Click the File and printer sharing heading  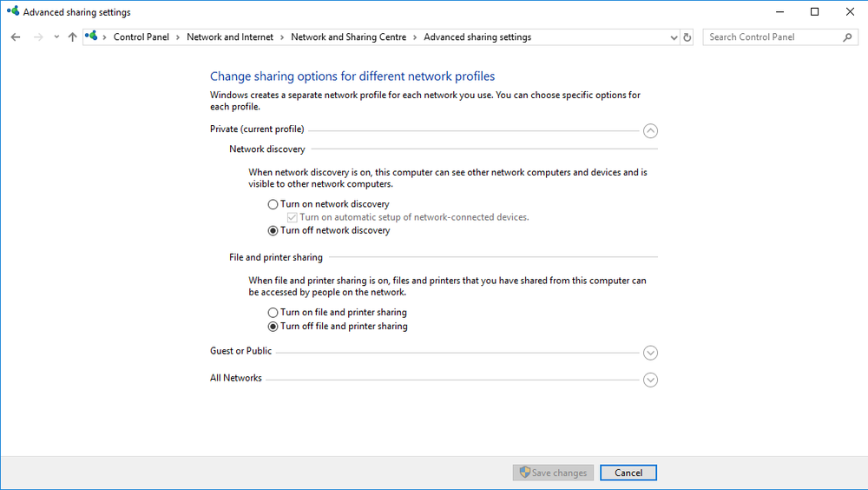tap(276, 257)
